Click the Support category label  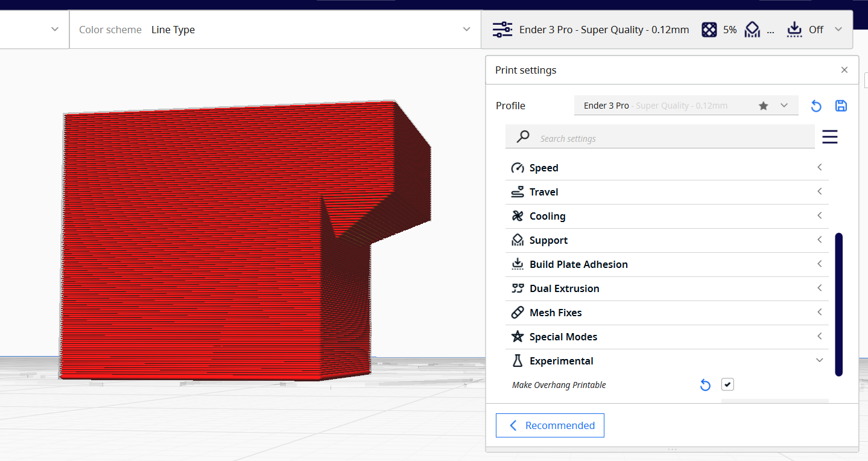549,240
